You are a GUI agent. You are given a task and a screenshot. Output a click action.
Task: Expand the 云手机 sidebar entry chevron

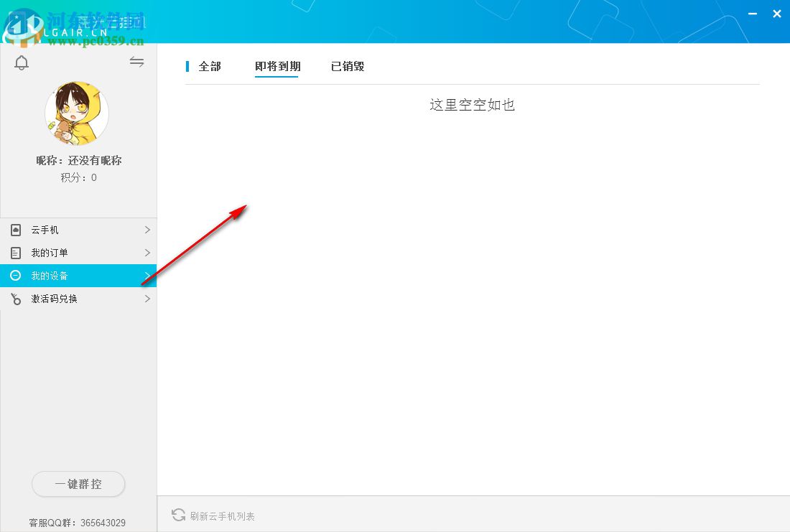pos(147,230)
